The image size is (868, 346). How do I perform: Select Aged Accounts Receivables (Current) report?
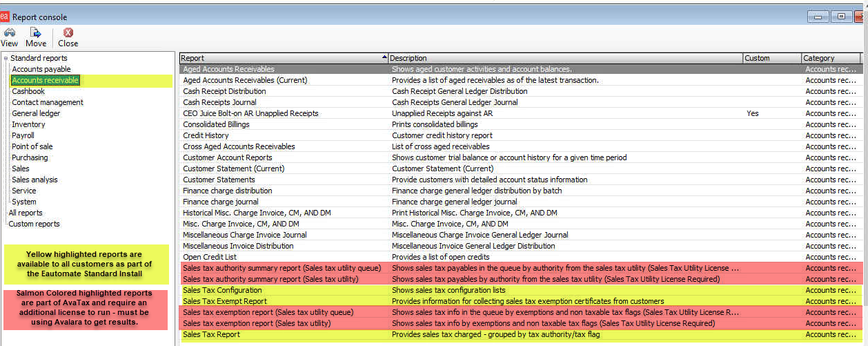click(x=521, y=80)
